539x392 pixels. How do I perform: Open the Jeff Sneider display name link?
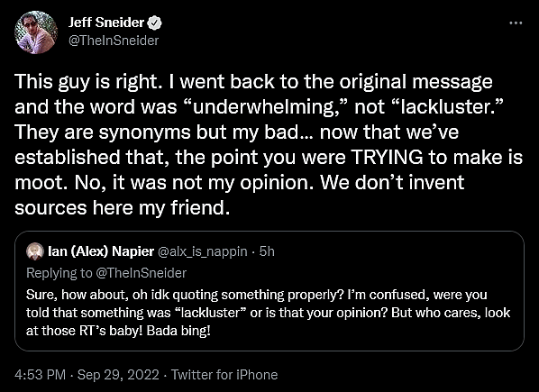click(x=105, y=23)
